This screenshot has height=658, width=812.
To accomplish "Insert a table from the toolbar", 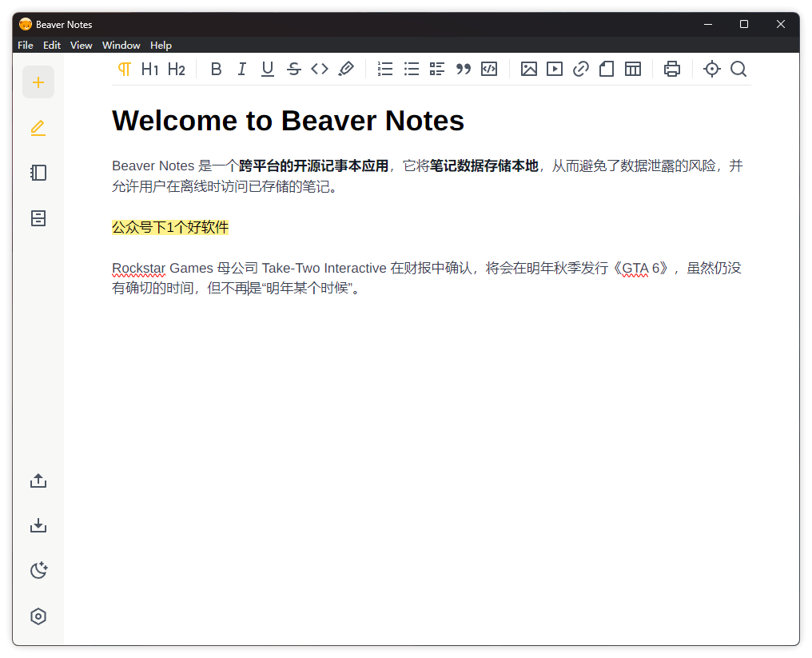I will coord(633,69).
